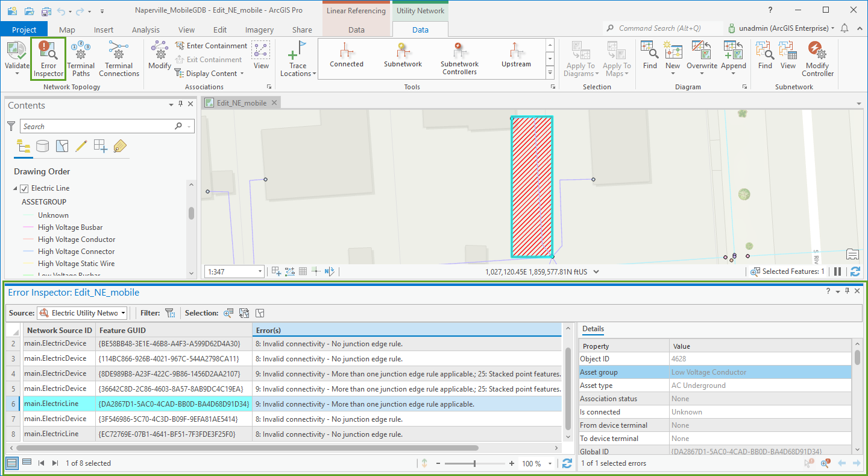This screenshot has height=476, width=868.
Task: Sort by the Error(s) column header
Action: coord(407,330)
